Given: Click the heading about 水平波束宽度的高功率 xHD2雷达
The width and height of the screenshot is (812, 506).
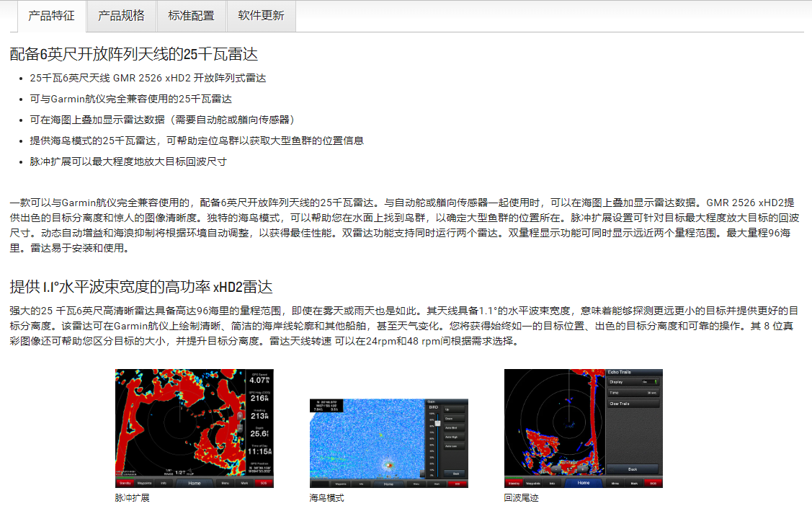Looking at the screenshot, I should [141, 287].
